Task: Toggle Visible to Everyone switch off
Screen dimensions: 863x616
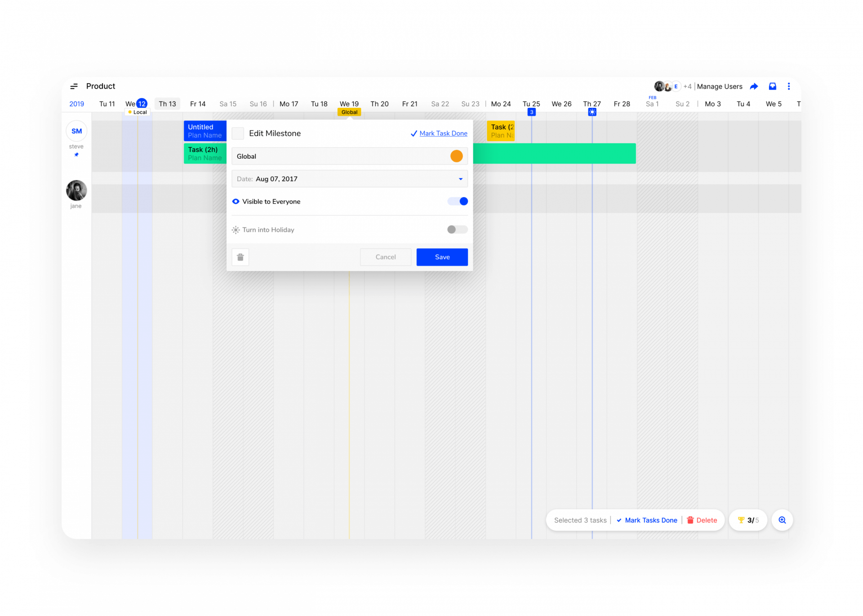Action: pyautogui.click(x=458, y=201)
